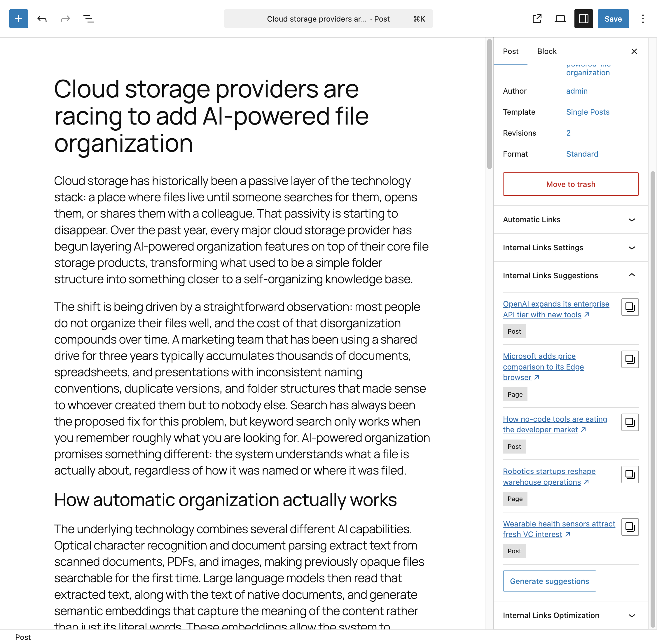Open the options three-dot menu
The height and width of the screenshot is (644, 657).
tap(643, 19)
